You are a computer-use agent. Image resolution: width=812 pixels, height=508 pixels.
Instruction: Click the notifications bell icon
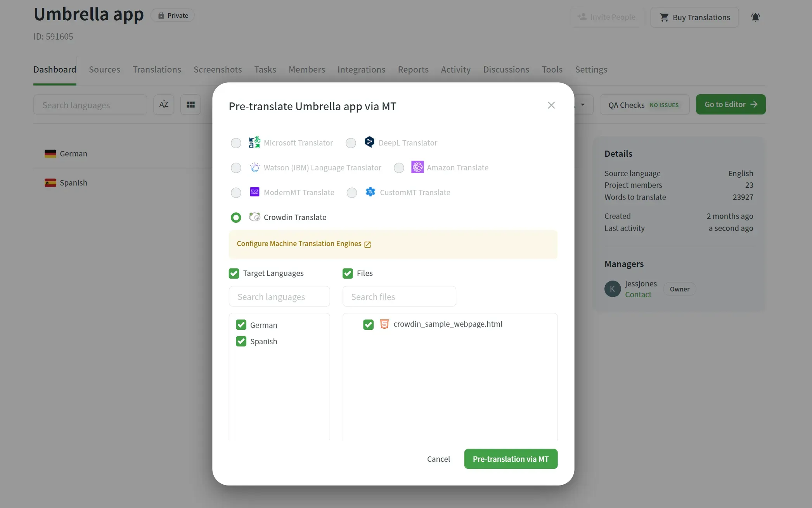pos(755,17)
